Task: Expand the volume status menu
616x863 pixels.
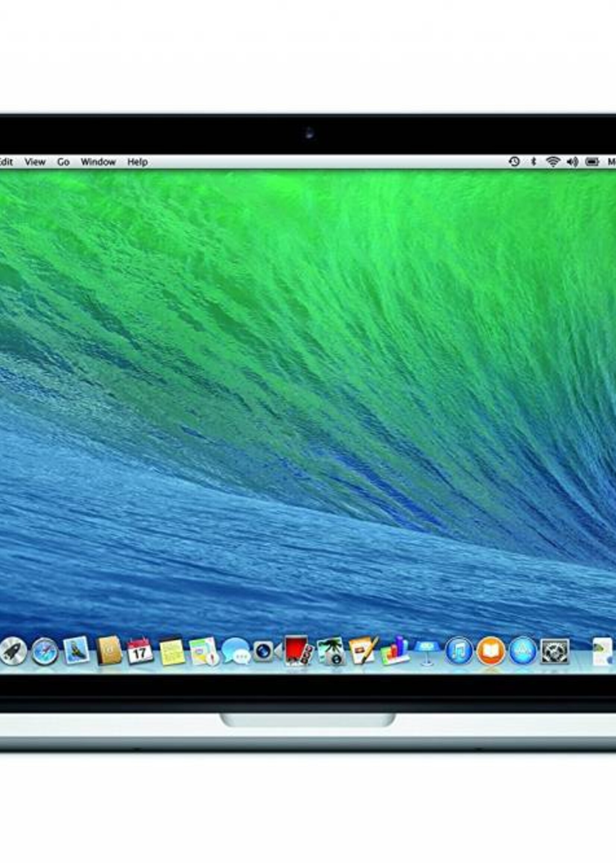Action: [x=572, y=162]
